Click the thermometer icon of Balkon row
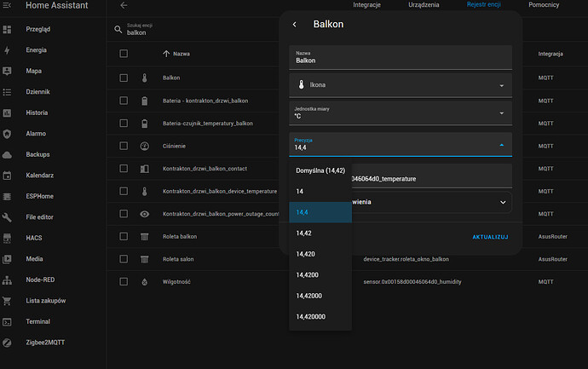 (x=144, y=78)
